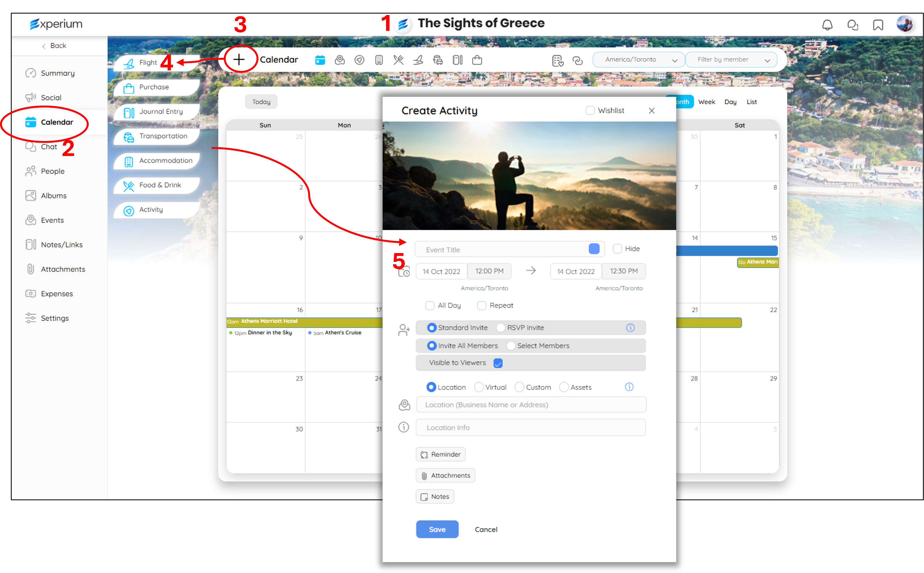Enable the Wishlist checkbox
The height and width of the screenshot is (573, 924).
pyautogui.click(x=590, y=110)
